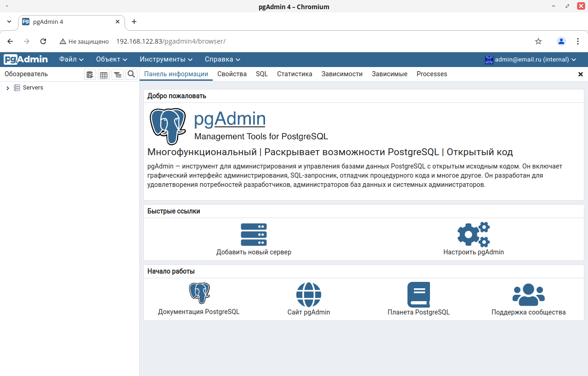
Task: Expand the Servers tree node
Action: [7, 88]
